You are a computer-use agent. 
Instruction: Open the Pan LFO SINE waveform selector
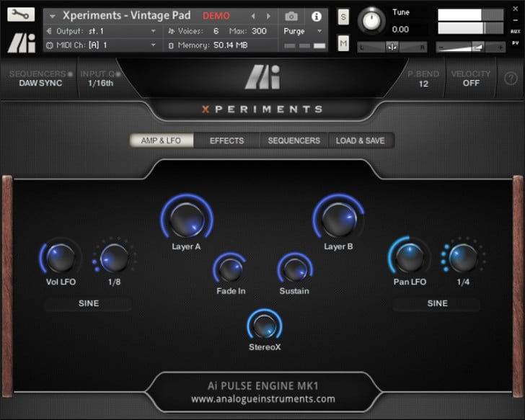click(436, 303)
